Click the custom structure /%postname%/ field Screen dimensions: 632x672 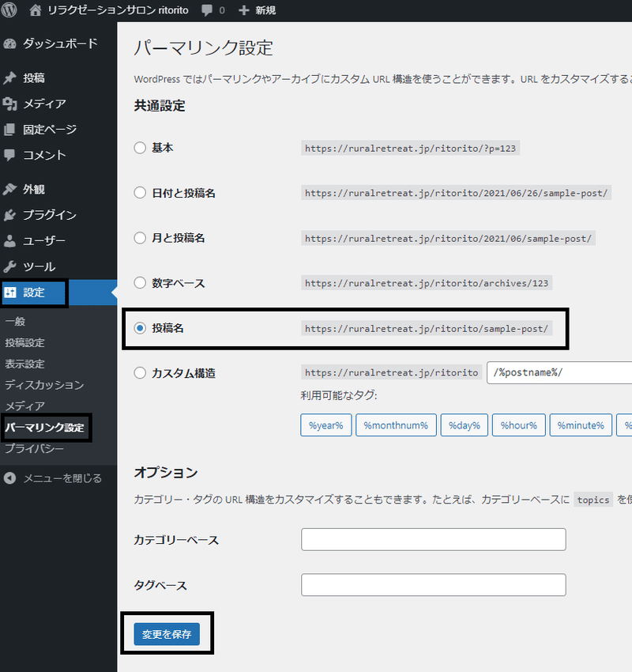[559, 372]
